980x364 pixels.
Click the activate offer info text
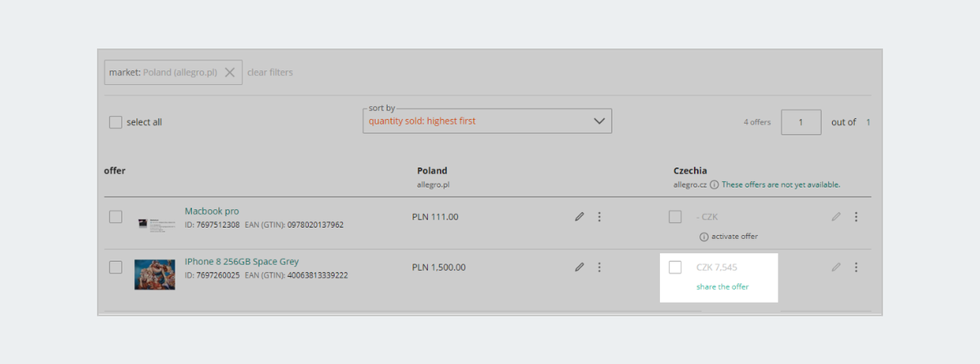click(x=734, y=237)
